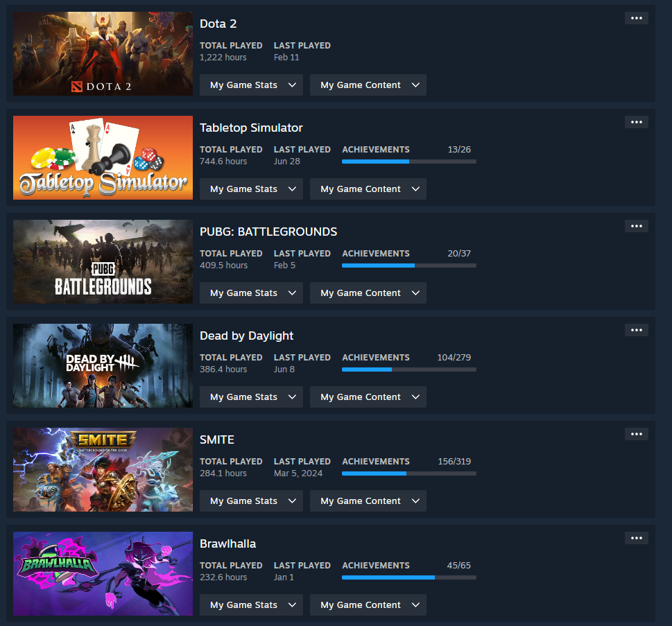Open more options for PUBG: BATTLEGROUNDS

click(x=637, y=226)
